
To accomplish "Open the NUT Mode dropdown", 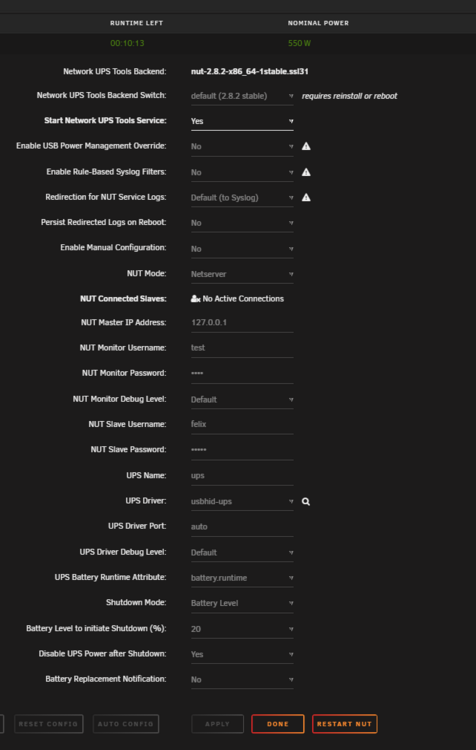I will [x=242, y=274].
